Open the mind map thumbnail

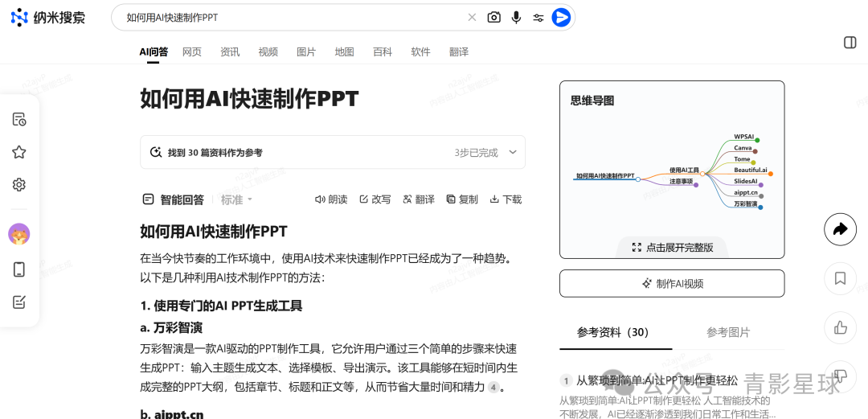(x=672, y=170)
